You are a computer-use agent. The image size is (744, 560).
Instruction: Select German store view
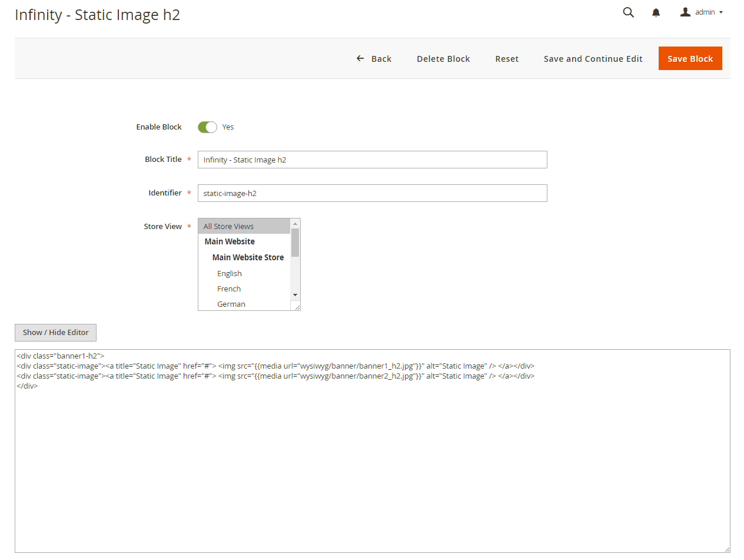coord(231,304)
